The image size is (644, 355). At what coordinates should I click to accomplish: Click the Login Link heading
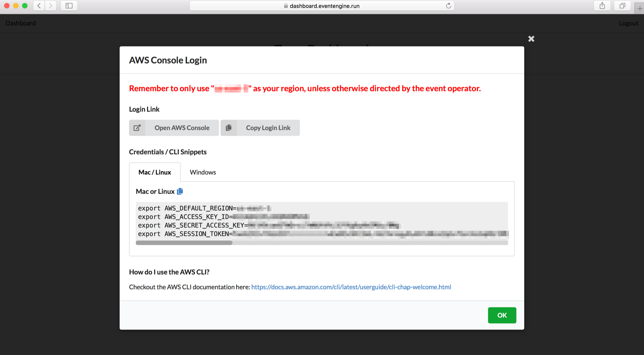click(x=144, y=109)
